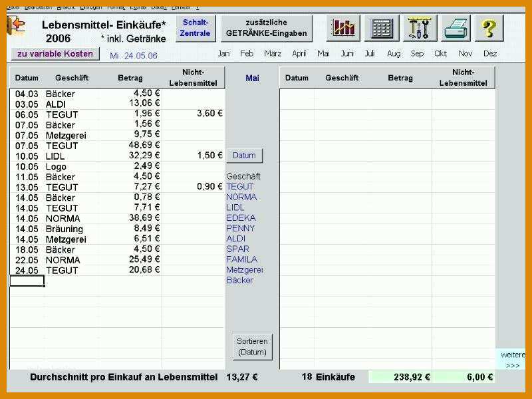Switch to Mai month tab
Image resolution: width=532 pixels, height=399 pixels.
tap(323, 54)
